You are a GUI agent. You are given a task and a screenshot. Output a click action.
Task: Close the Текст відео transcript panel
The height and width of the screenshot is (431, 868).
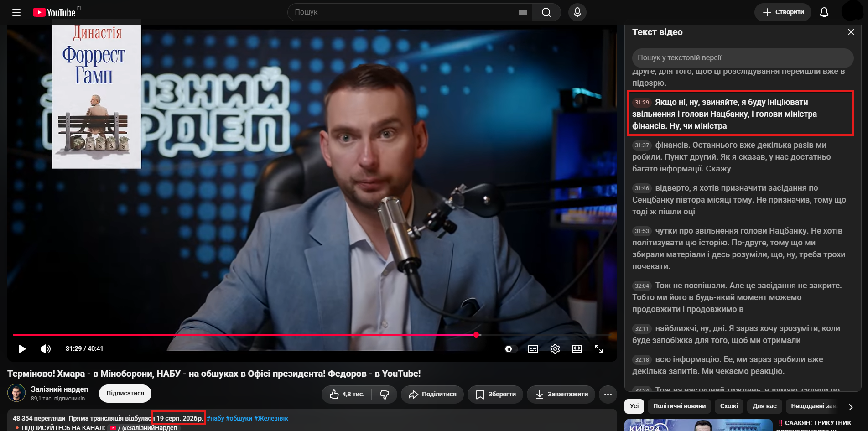(851, 32)
